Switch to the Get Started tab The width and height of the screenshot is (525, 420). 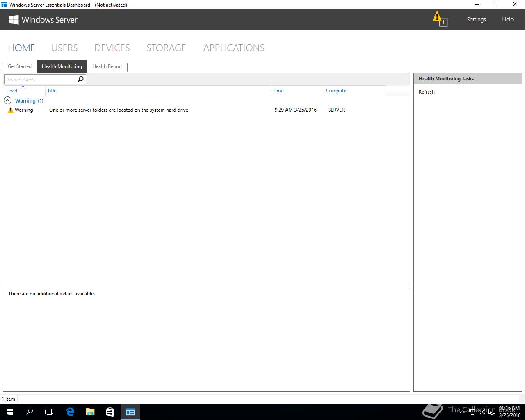pyautogui.click(x=20, y=66)
